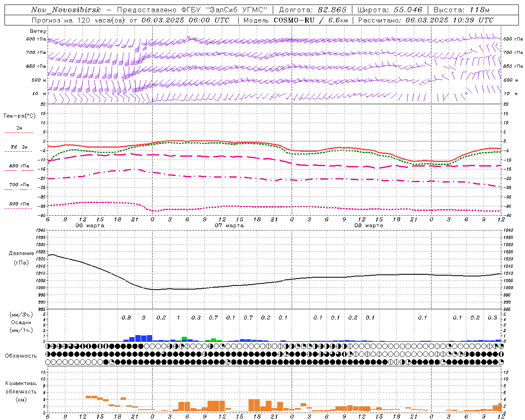Image resolution: width=525 pixels, height=420 pixels.
Task: Click the 'Давление' pressure panel label
Action: click(21, 253)
